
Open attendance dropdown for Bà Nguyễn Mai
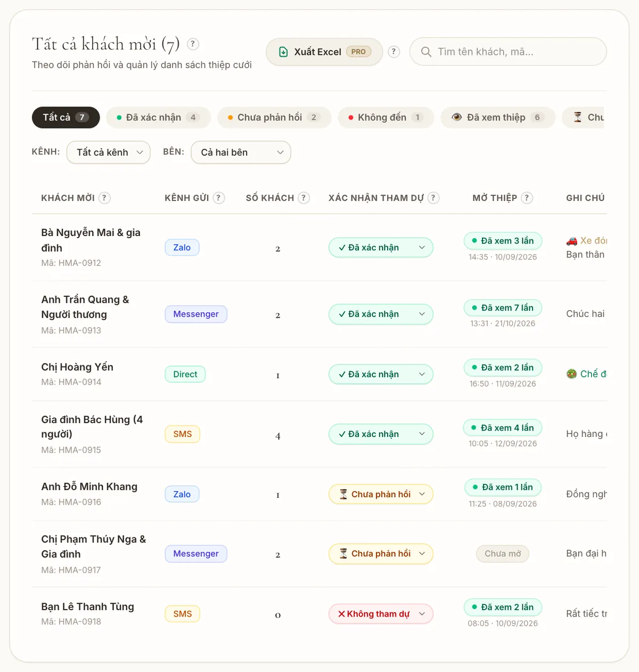point(381,247)
